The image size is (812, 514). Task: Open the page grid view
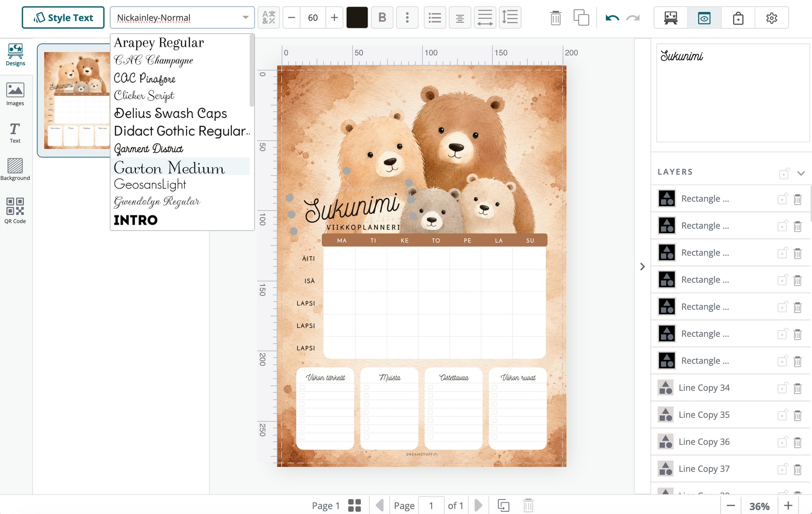354,505
